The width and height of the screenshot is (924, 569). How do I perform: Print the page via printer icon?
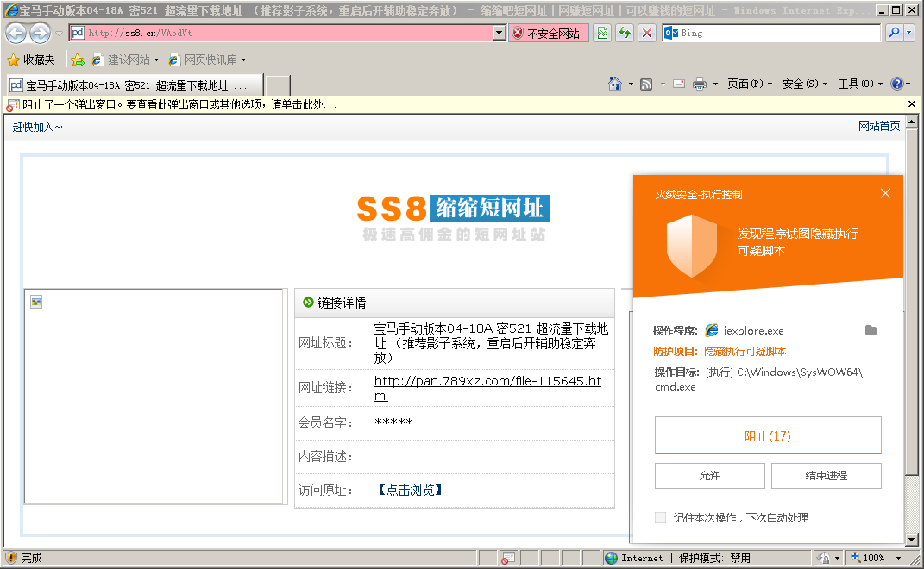(x=700, y=84)
